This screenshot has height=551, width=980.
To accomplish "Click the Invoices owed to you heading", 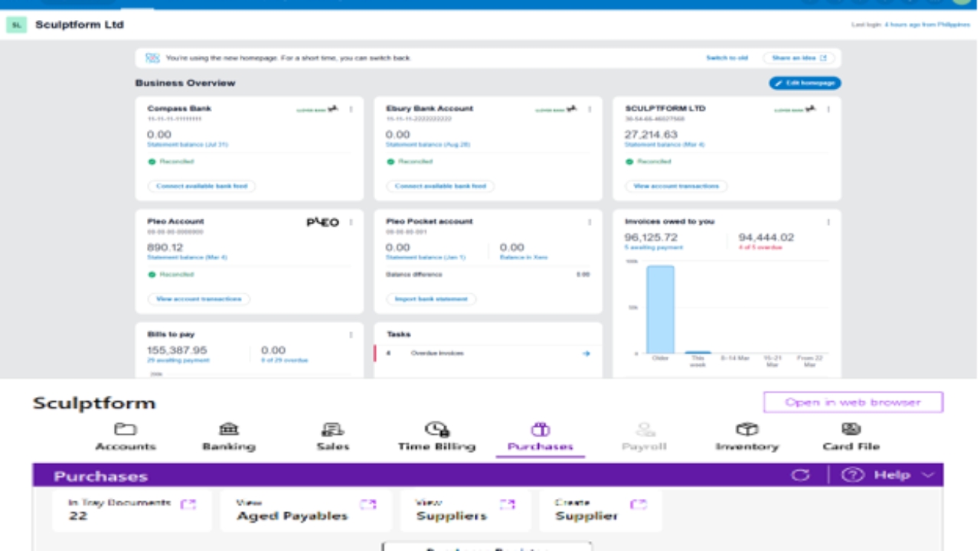I will pyautogui.click(x=670, y=221).
